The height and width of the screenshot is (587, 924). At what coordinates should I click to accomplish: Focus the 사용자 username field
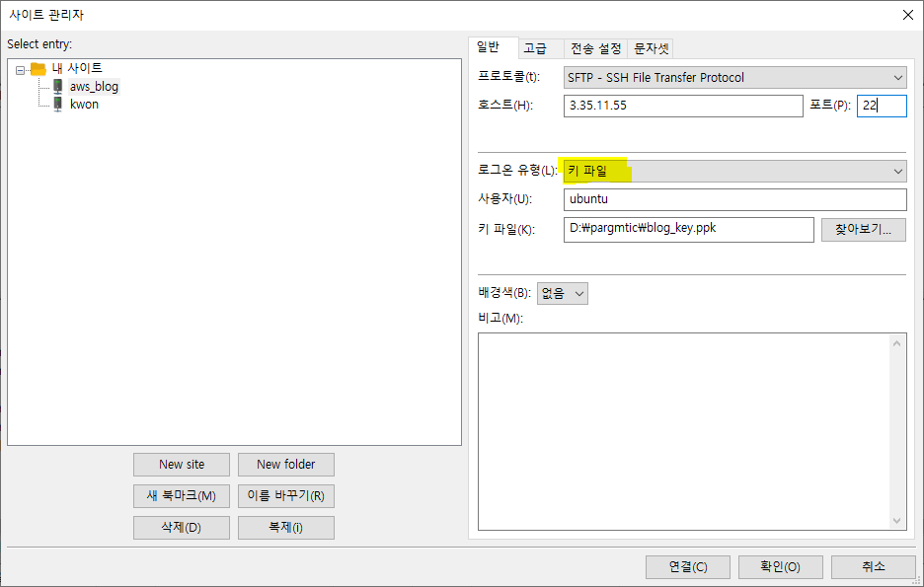734,199
